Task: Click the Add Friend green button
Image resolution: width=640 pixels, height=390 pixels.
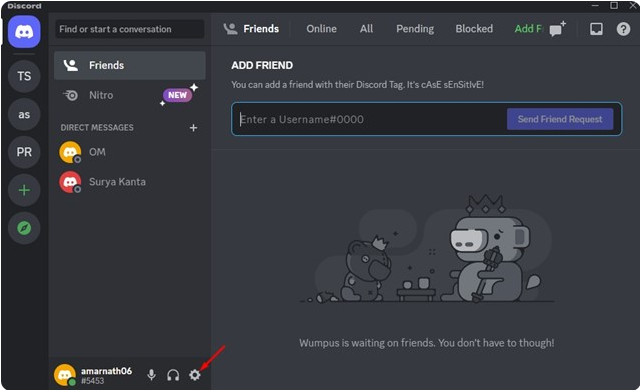Action: [529, 29]
